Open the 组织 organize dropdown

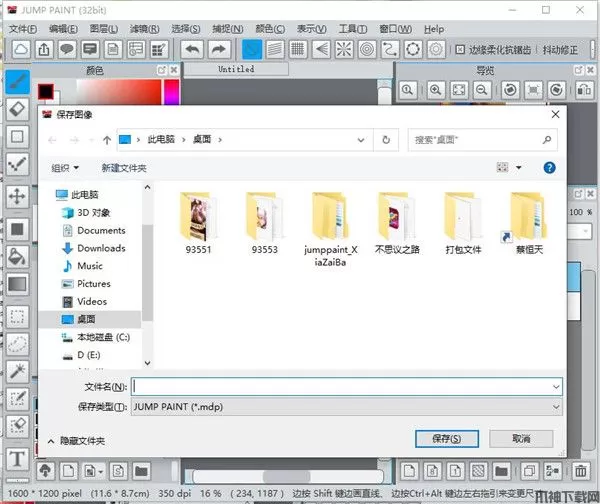pos(66,168)
